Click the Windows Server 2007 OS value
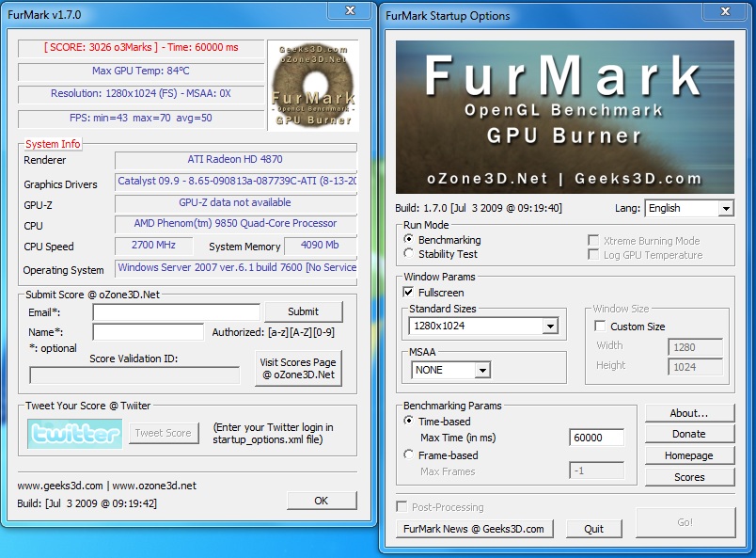 coord(236,267)
